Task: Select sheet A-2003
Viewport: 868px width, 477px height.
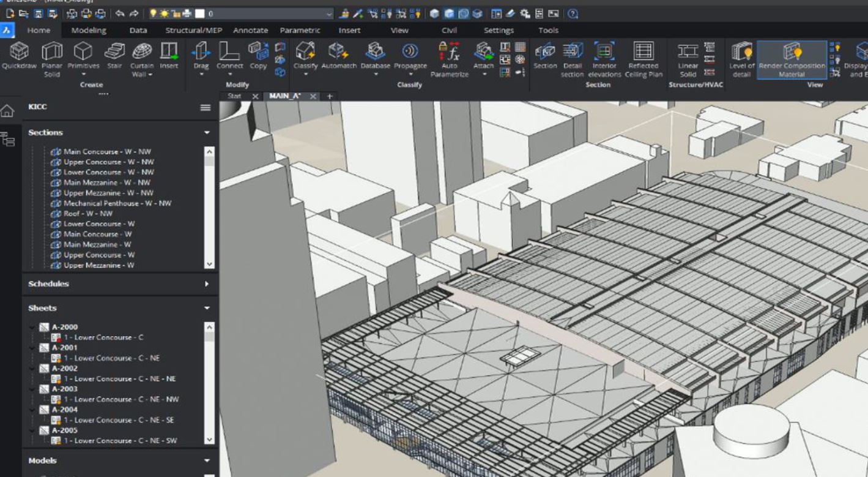Action: [64, 389]
